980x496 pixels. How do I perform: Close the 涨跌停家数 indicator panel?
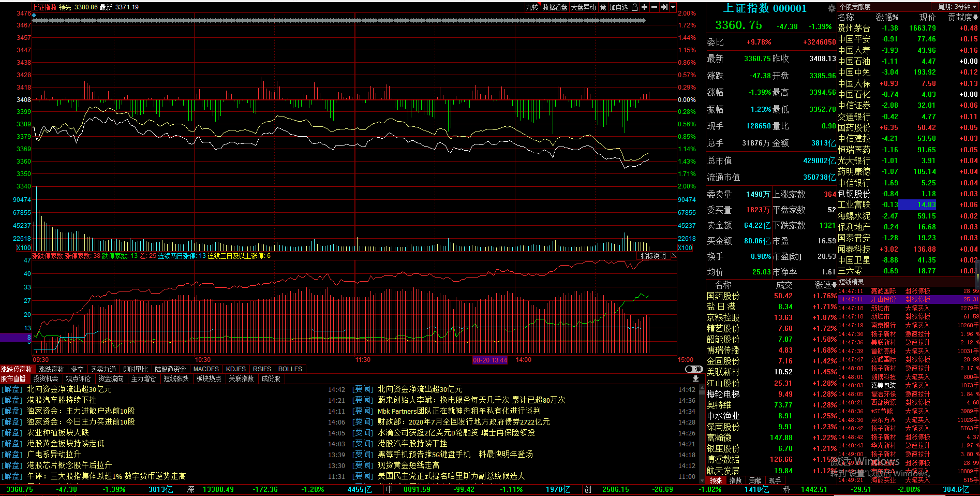pyautogui.click(x=673, y=255)
